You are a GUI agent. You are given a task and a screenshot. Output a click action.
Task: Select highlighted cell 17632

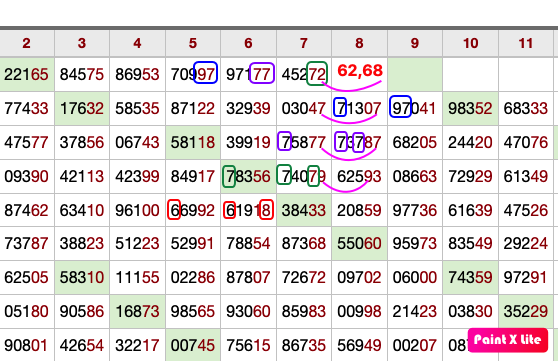click(82, 108)
